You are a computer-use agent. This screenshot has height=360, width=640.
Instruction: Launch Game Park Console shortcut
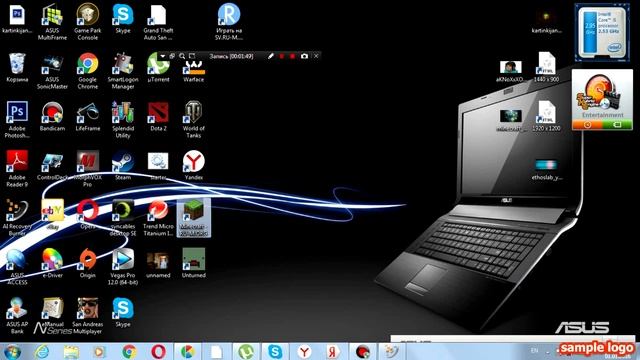(x=87, y=21)
